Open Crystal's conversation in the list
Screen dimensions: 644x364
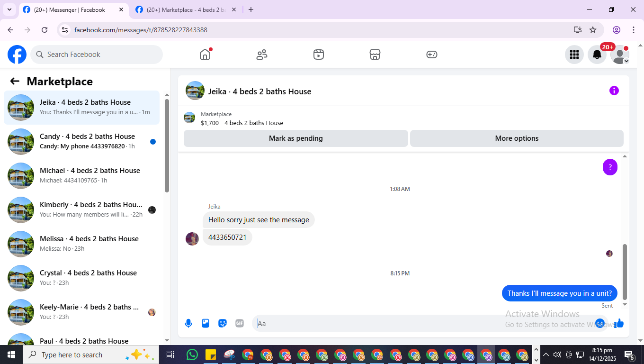81,278
